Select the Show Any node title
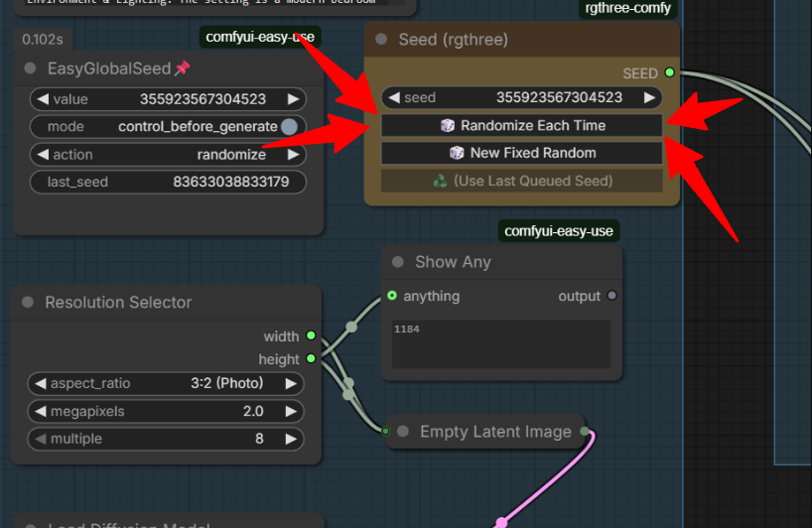The width and height of the screenshot is (812, 528). point(453,262)
